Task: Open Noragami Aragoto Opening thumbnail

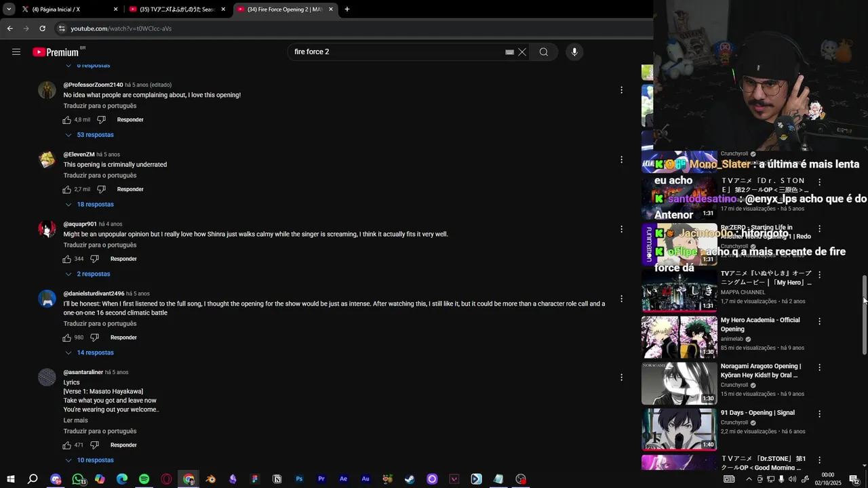Action: click(x=679, y=384)
